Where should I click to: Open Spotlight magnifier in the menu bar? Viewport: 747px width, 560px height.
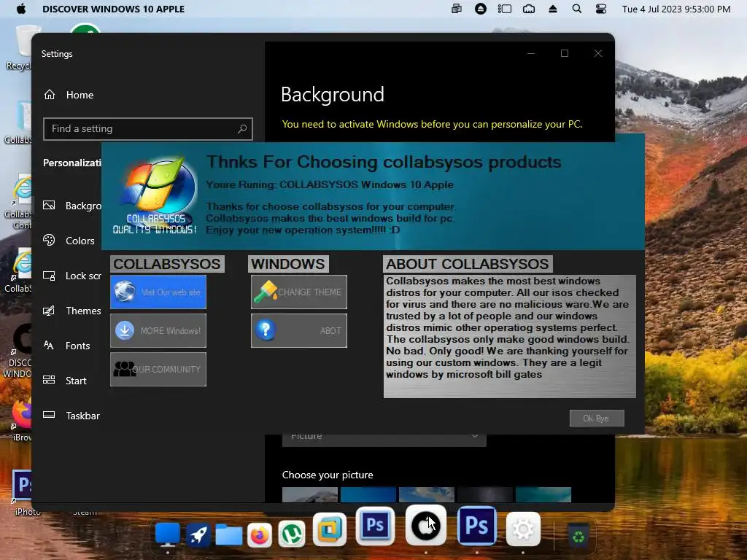pyautogui.click(x=576, y=9)
